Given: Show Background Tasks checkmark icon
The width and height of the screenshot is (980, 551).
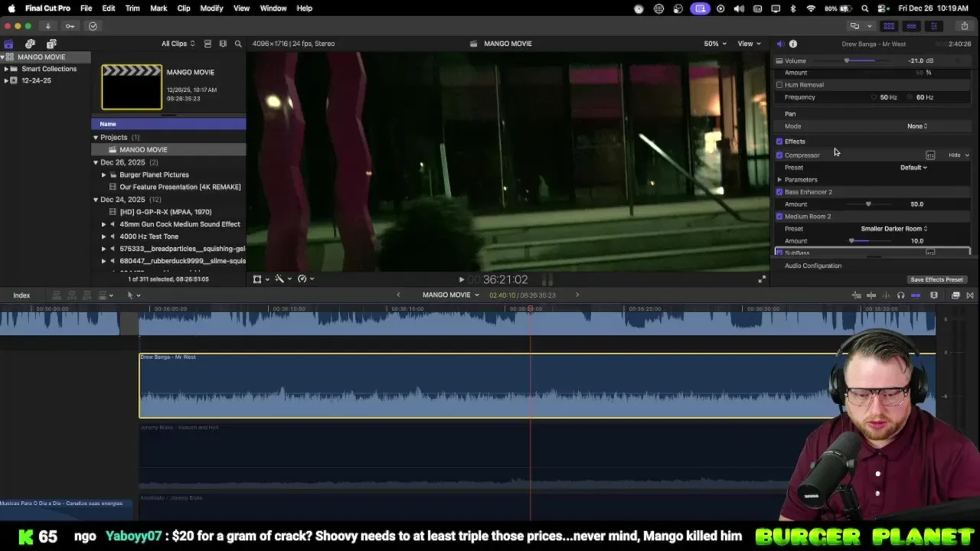Looking at the screenshot, I should click(93, 26).
